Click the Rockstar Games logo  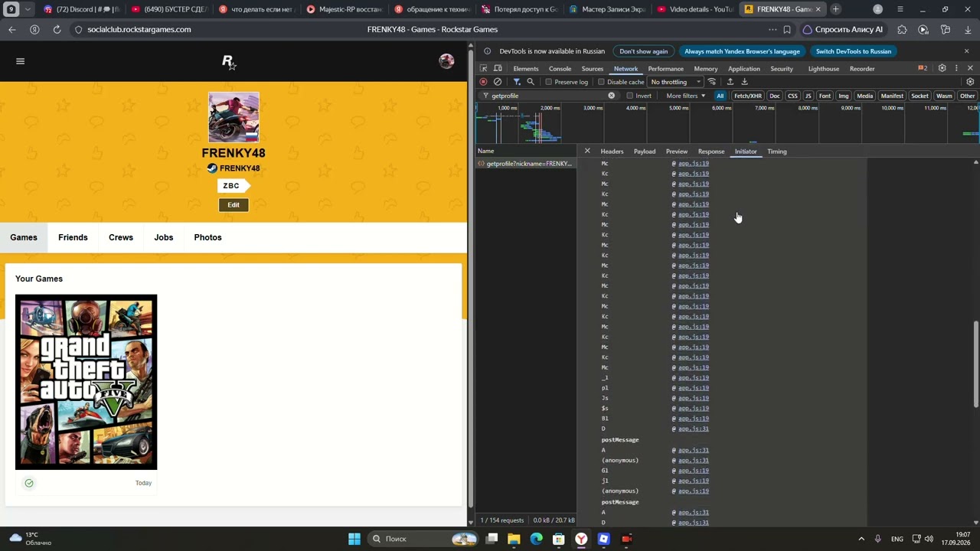tap(228, 62)
